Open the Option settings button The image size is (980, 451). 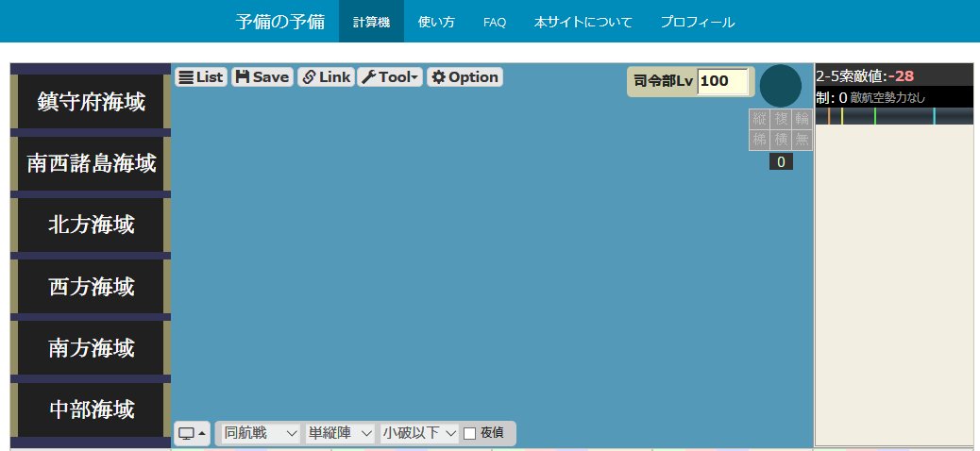click(x=465, y=76)
